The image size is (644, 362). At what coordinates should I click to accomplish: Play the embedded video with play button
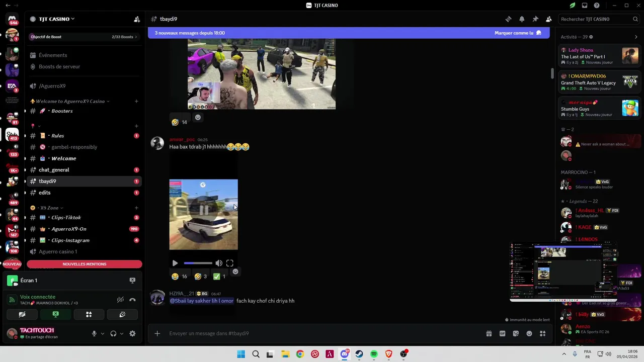(175, 263)
